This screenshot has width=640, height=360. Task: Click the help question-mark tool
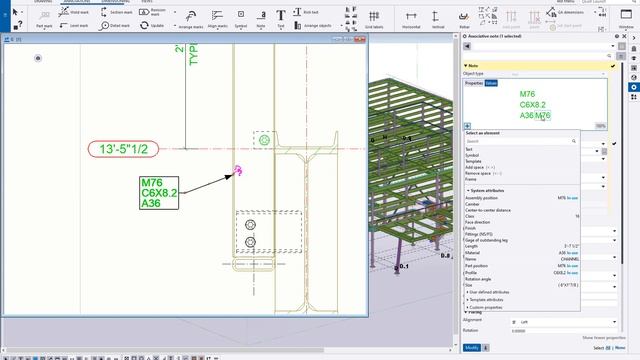tap(18, 25)
